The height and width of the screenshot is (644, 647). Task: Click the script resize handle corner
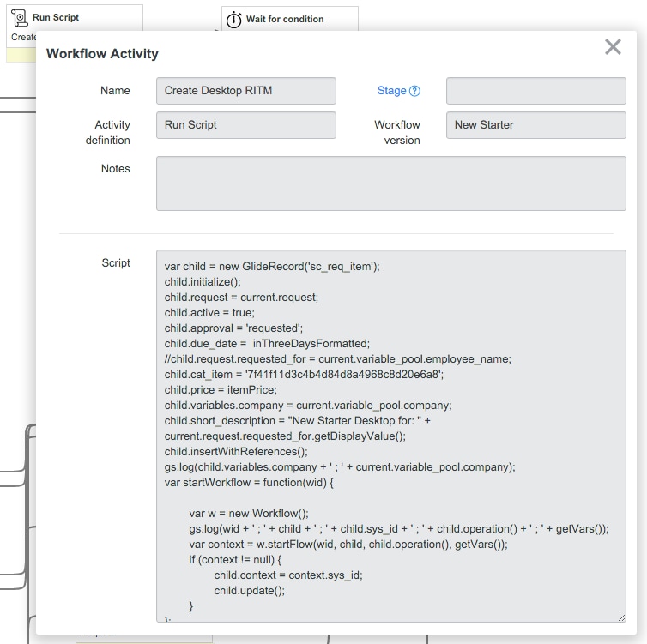(621, 617)
